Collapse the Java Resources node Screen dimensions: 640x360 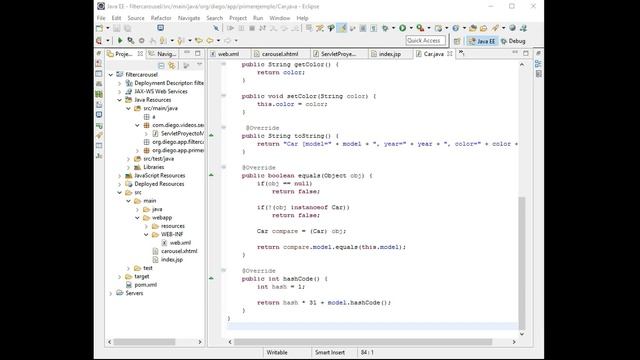[x=120, y=100]
